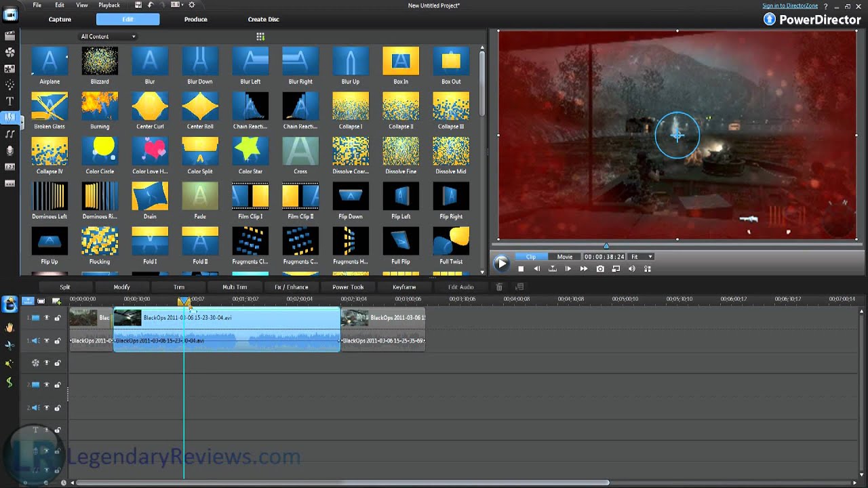Undock the preview window icon

616,269
